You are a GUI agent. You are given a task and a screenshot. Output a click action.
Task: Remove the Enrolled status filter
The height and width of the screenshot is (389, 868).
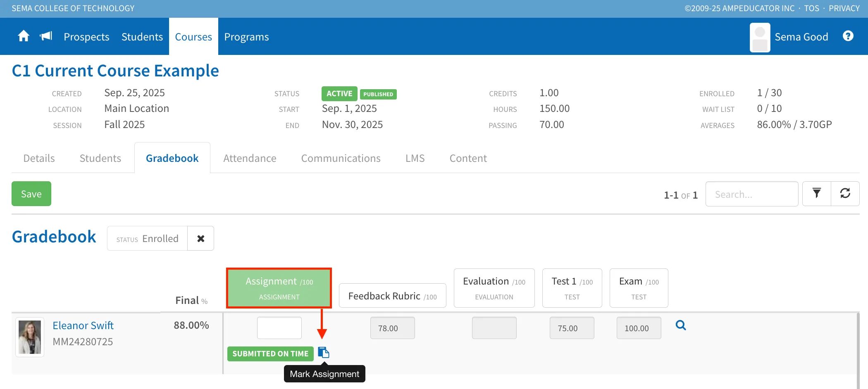[x=201, y=238]
